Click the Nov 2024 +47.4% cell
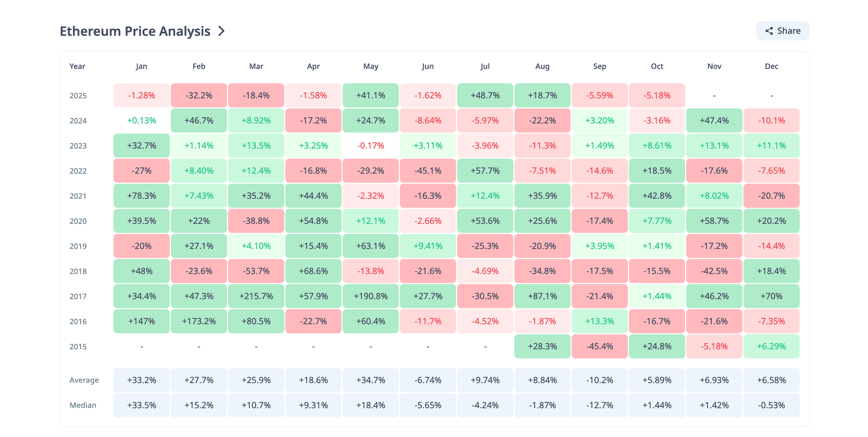The width and height of the screenshot is (868, 437). 714,120
